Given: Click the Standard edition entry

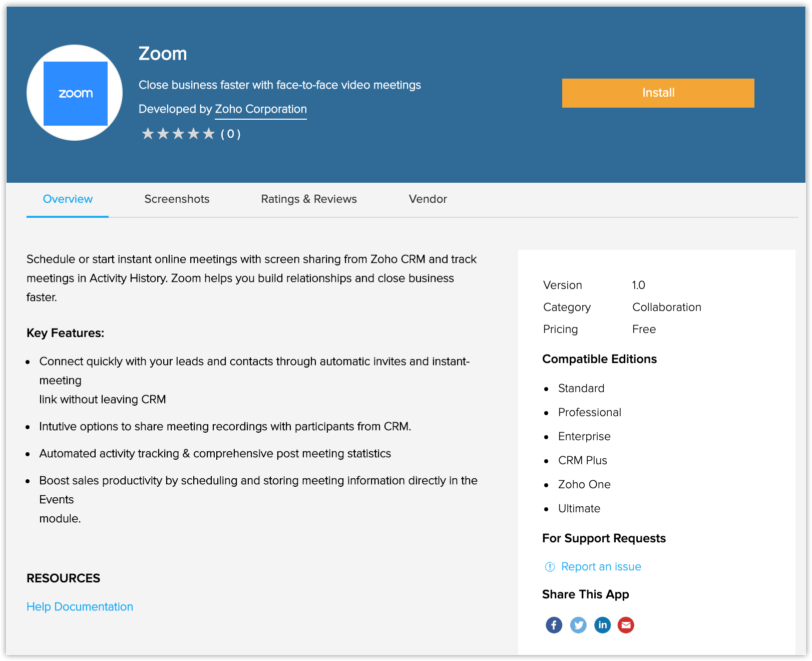Looking at the screenshot, I should [x=581, y=389].
